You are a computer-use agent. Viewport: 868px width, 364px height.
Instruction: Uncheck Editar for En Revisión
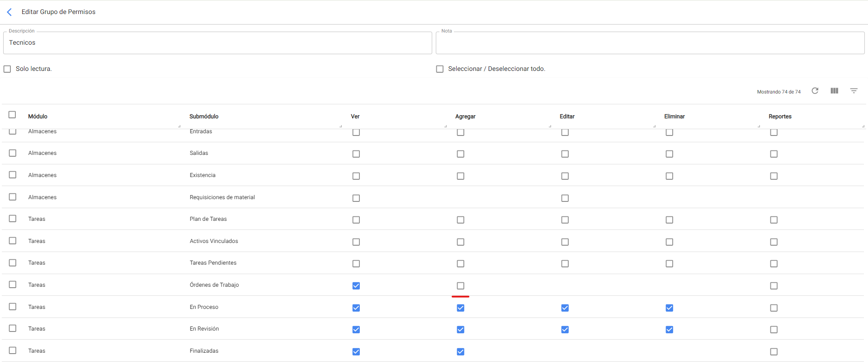coord(565,330)
